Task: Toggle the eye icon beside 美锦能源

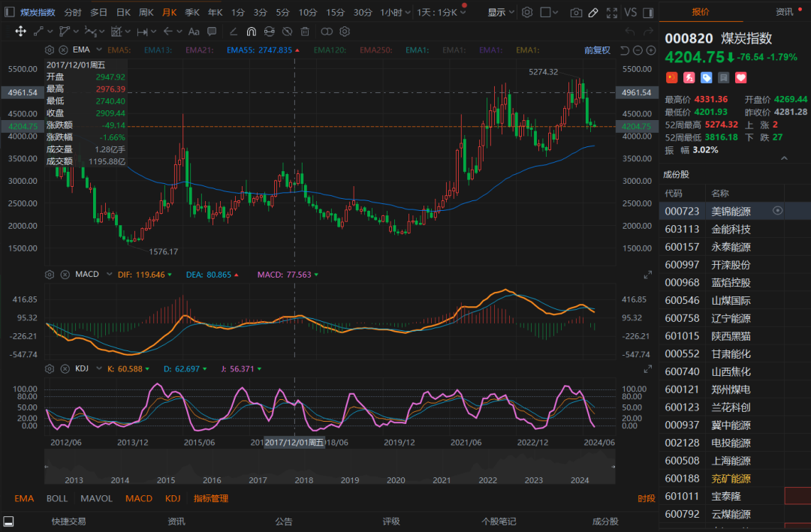Action: click(x=778, y=211)
